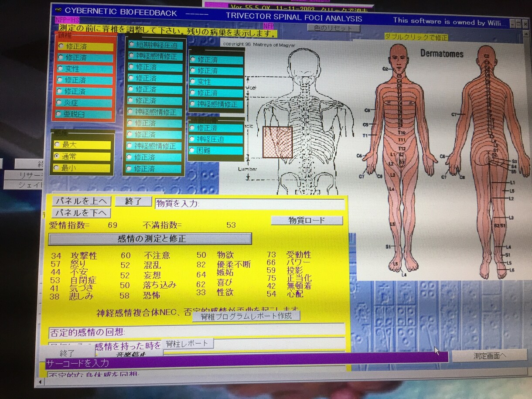Click the 物質を入力 input field
Screen dimensions: 532x399
coord(250,204)
